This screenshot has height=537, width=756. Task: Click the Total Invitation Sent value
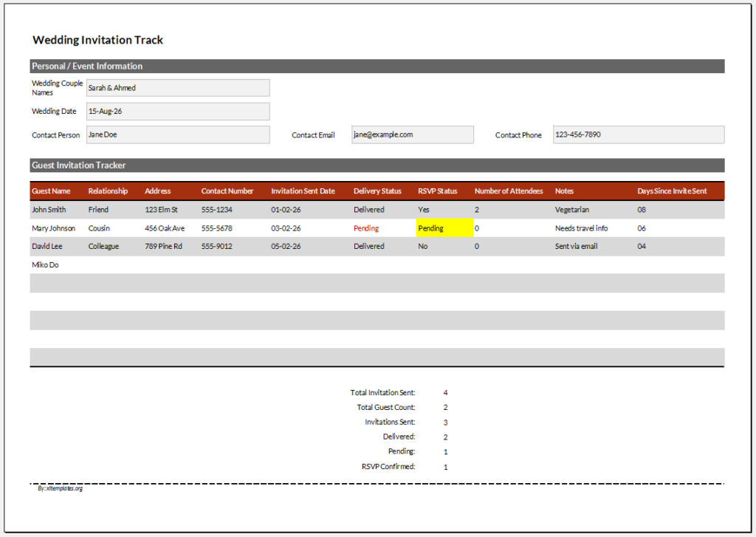point(445,393)
